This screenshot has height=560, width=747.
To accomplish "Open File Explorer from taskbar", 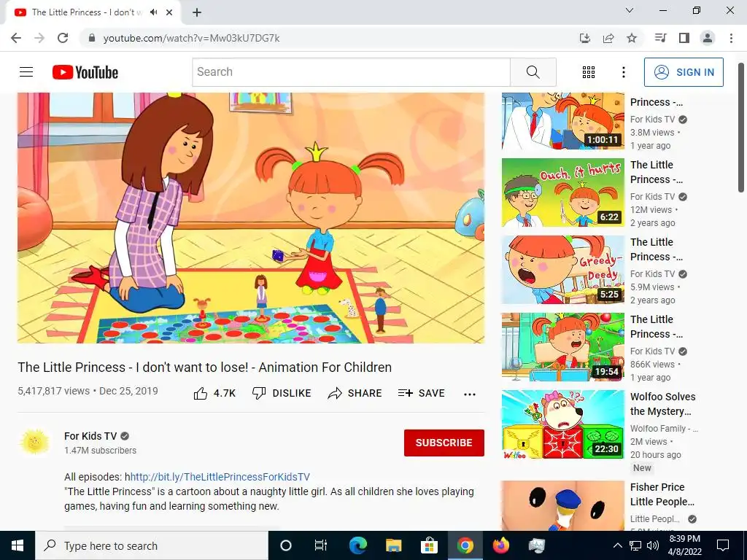I will 393,545.
